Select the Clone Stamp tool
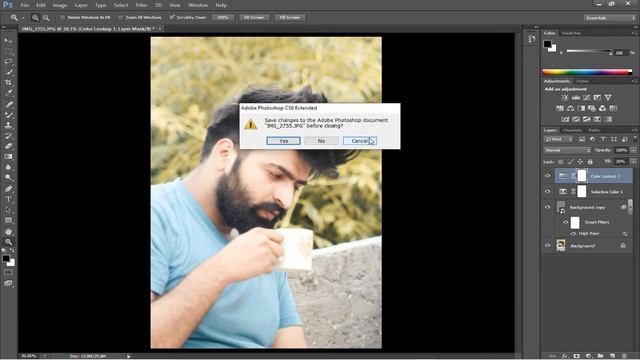The height and width of the screenshot is (360, 640). (x=8, y=126)
